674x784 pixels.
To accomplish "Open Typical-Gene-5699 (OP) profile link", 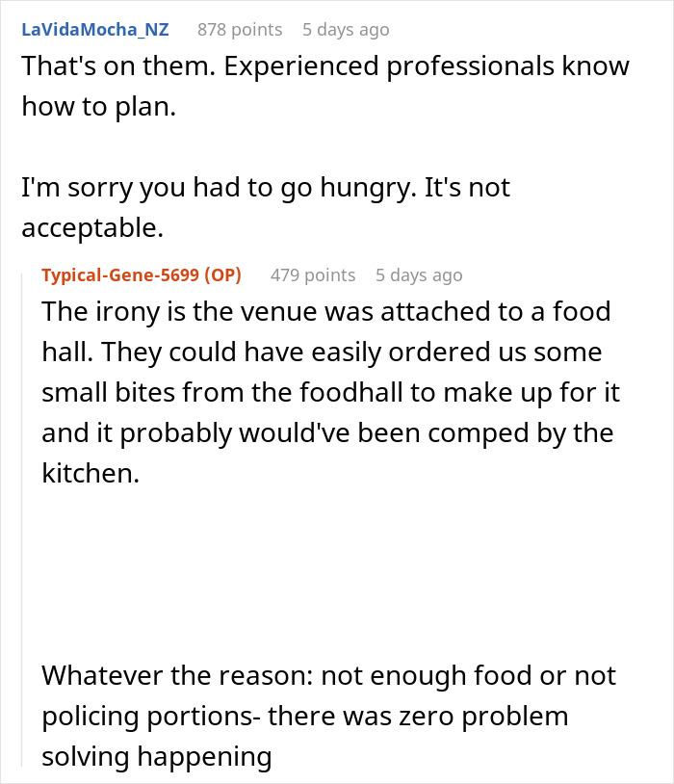I will pyautogui.click(x=142, y=275).
